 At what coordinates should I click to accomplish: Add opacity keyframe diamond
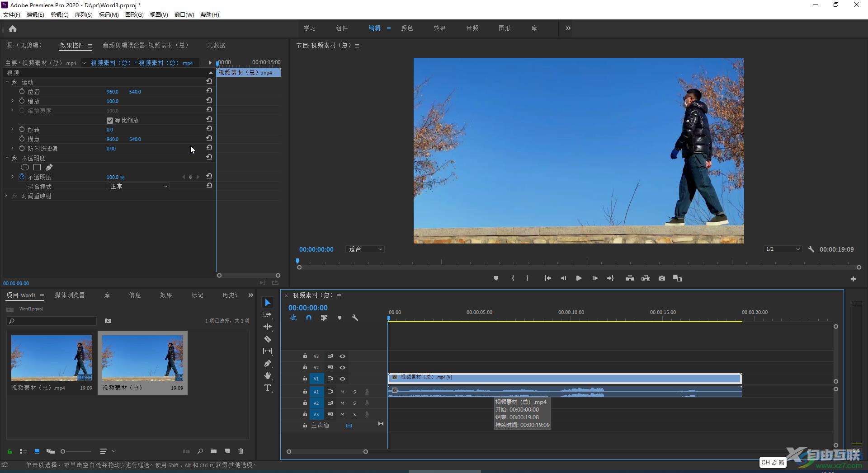(x=190, y=177)
